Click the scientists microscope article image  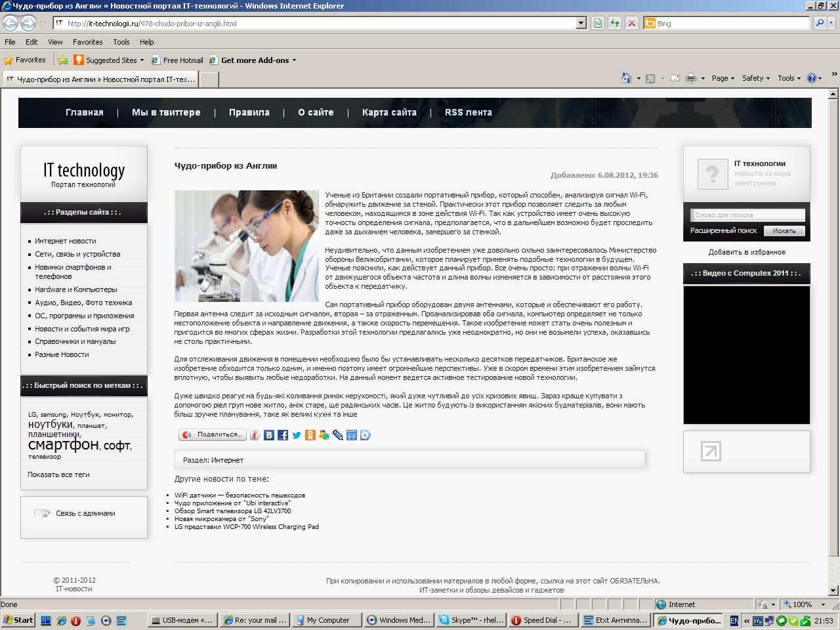point(246,246)
